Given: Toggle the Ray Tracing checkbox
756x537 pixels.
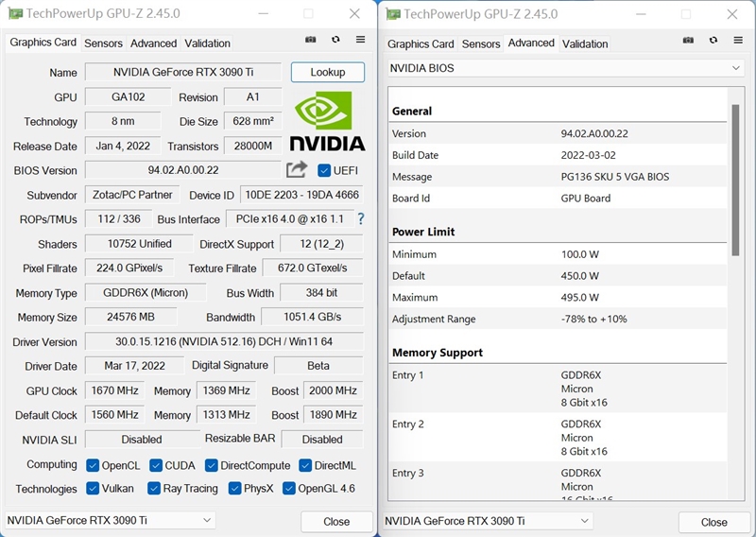Looking at the screenshot, I should 154,488.
